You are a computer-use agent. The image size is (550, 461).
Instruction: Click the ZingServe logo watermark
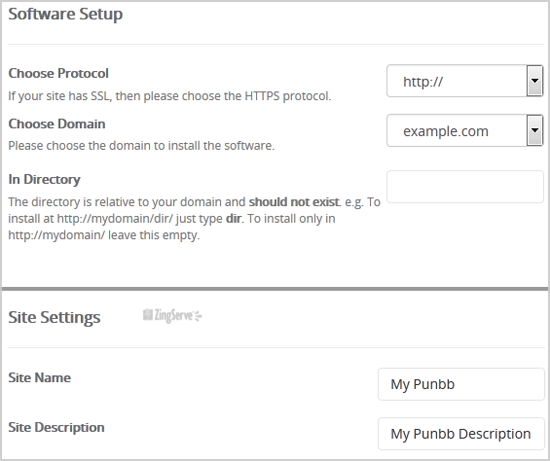[172, 315]
